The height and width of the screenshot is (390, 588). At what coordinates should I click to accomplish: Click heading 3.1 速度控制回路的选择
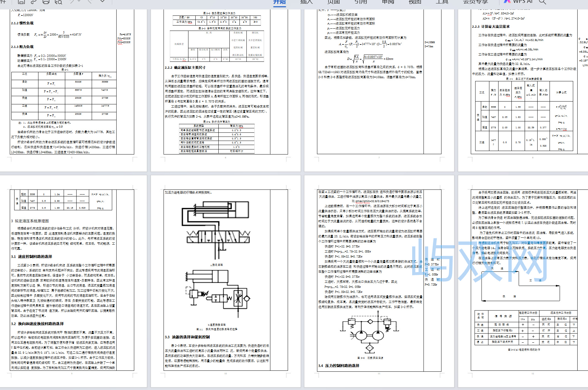32,257
